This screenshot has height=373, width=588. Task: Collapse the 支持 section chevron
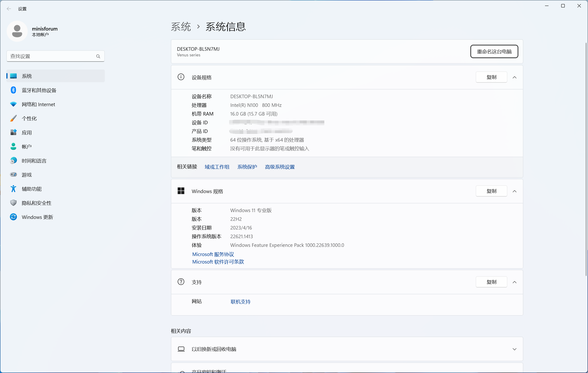pos(514,282)
